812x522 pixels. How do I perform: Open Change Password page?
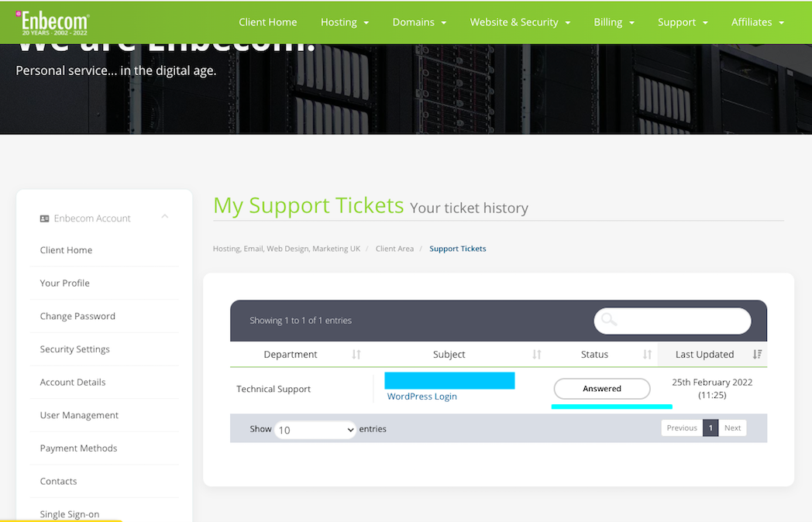tap(77, 317)
